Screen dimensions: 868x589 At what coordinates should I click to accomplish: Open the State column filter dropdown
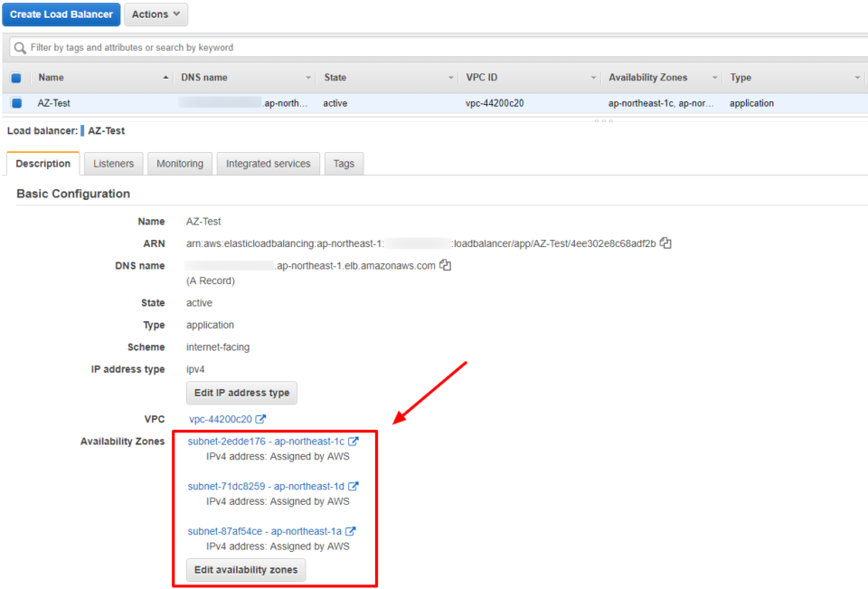[x=450, y=78]
